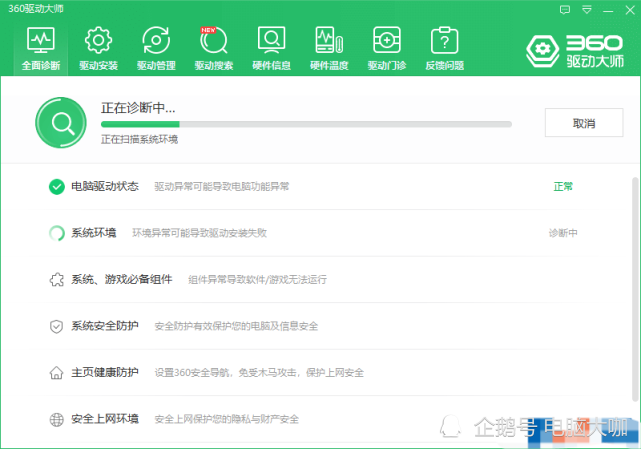The height and width of the screenshot is (449, 641).
Task: Click the vertical scrollbar of the diagnosis list
Action: click(x=635, y=290)
